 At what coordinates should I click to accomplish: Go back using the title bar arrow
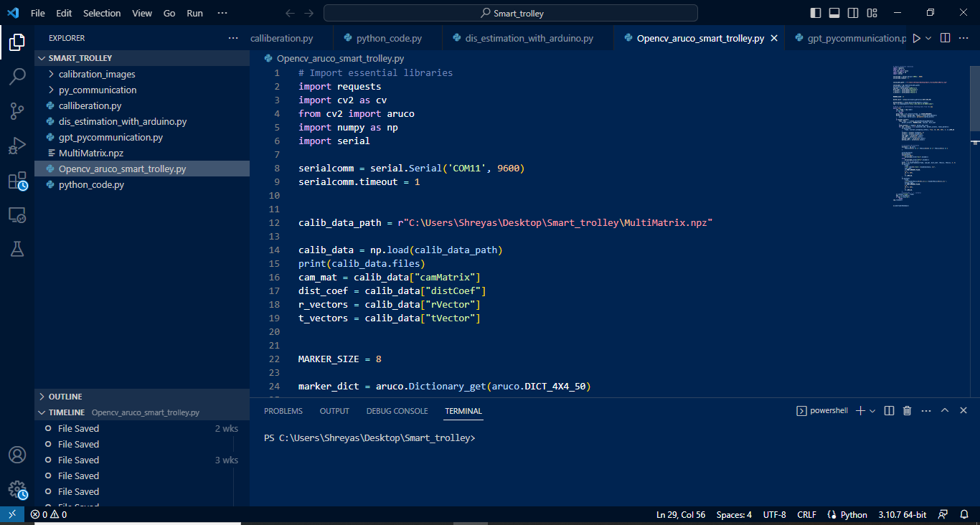click(290, 13)
